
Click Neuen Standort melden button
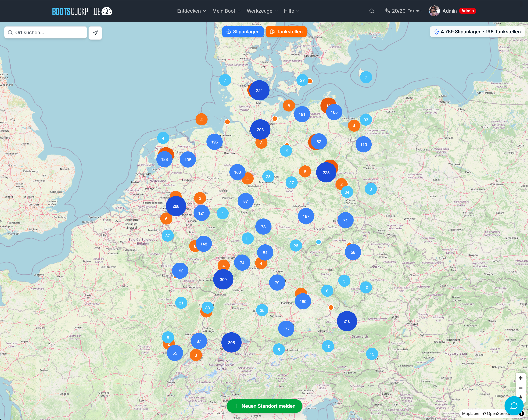pos(265,406)
